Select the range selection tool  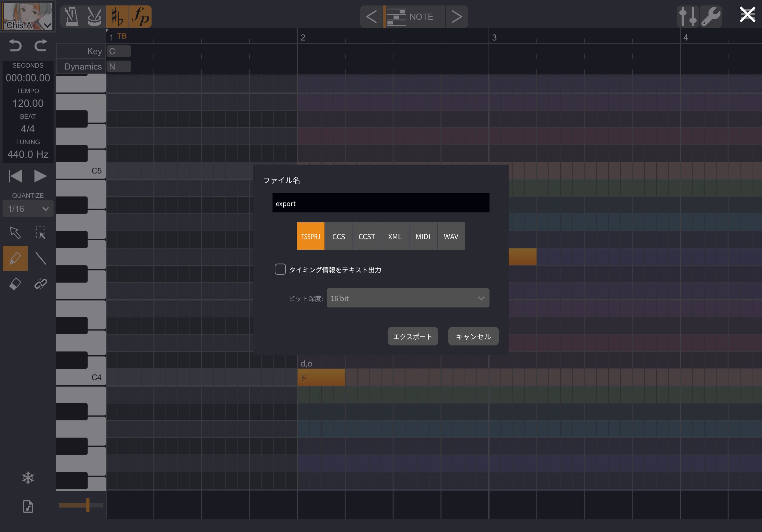coord(41,233)
